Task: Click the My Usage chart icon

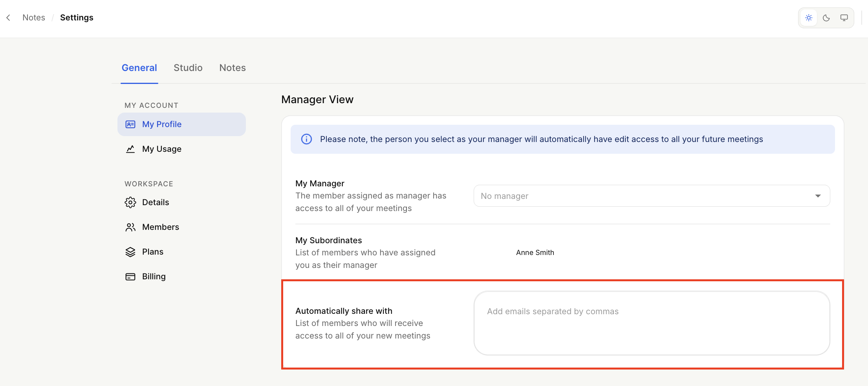Action: 130,149
